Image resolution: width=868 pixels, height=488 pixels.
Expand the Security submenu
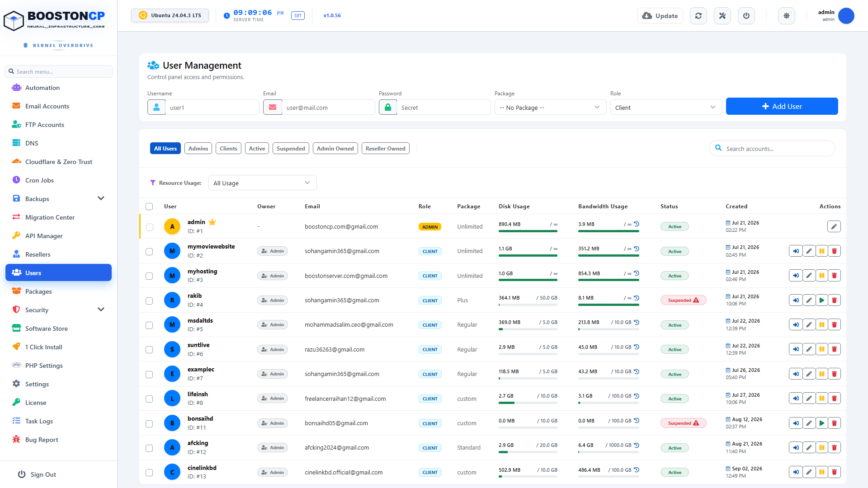pyautogui.click(x=101, y=310)
